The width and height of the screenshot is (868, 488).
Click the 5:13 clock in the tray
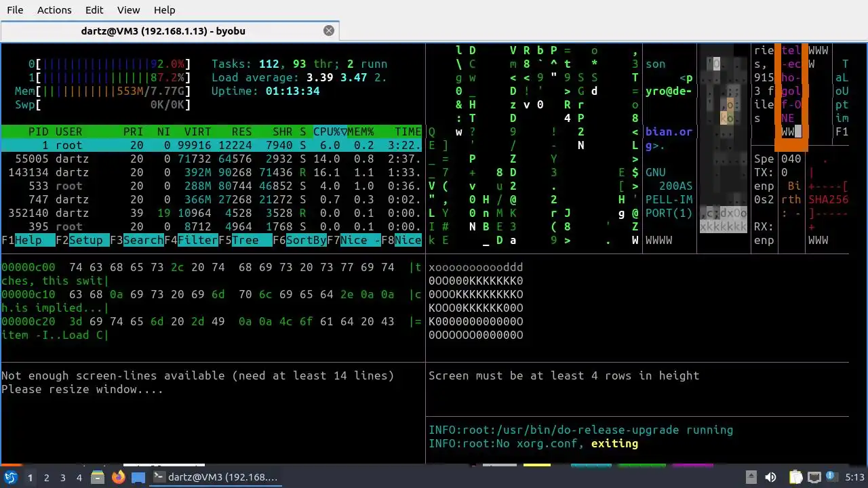(x=854, y=477)
